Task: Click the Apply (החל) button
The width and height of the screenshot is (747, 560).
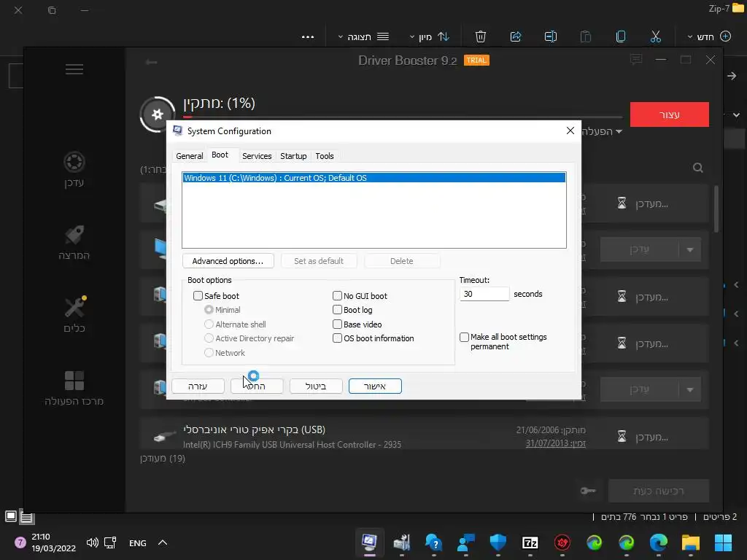Action: (257, 386)
